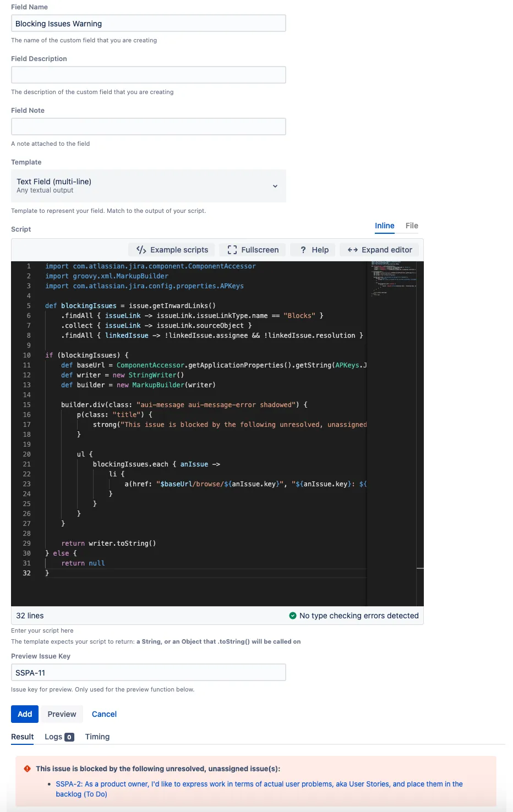Screen dimensions: 513x812
Task: Click the red error icon in result
Action: pos(27,769)
